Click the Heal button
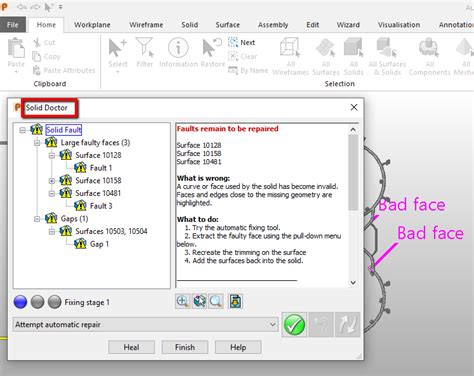This screenshot has width=474, height=376. 131,347
